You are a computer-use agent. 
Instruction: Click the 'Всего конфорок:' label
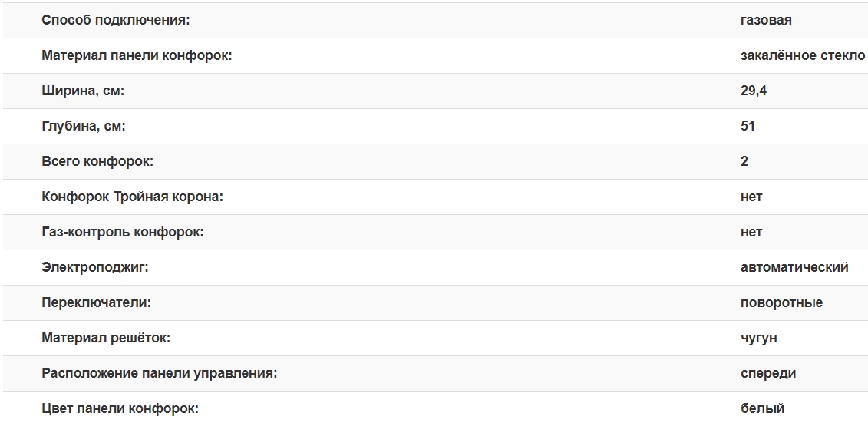tap(97, 162)
